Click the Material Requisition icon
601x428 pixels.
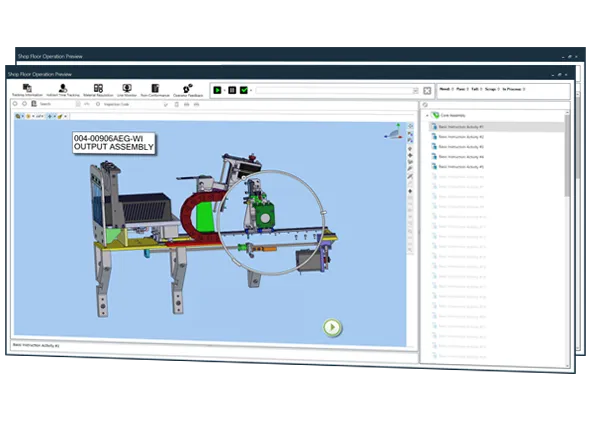pyautogui.click(x=99, y=90)
